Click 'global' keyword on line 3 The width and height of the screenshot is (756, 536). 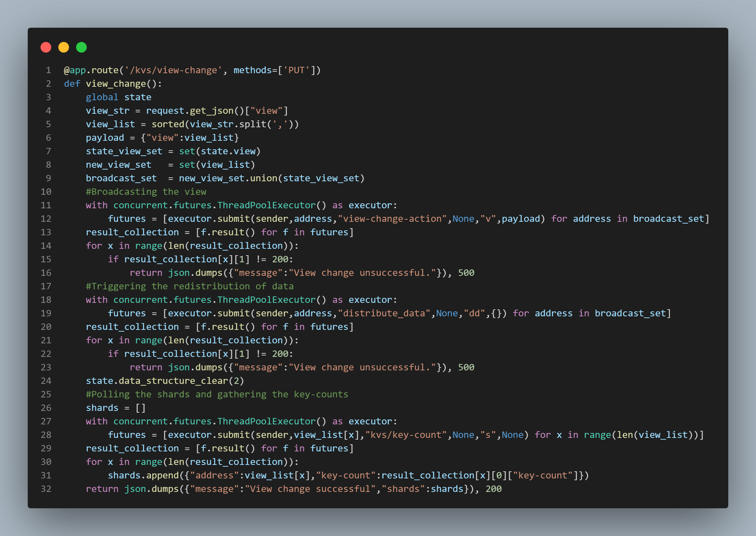point(102,97)
